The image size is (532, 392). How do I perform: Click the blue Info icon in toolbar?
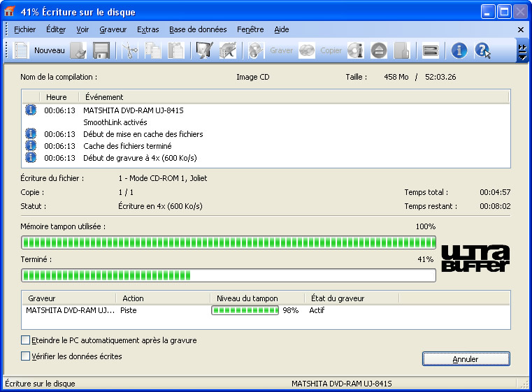click(459, 50)
